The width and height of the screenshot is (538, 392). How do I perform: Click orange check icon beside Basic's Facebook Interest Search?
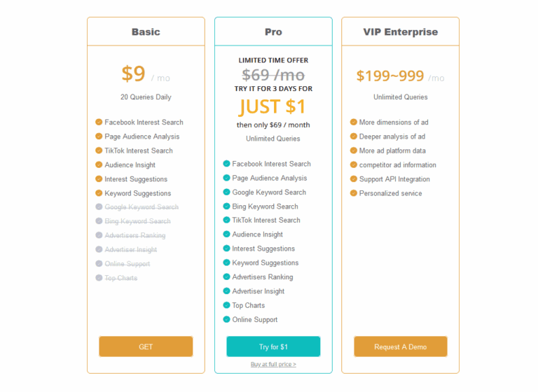click(99, 122)
